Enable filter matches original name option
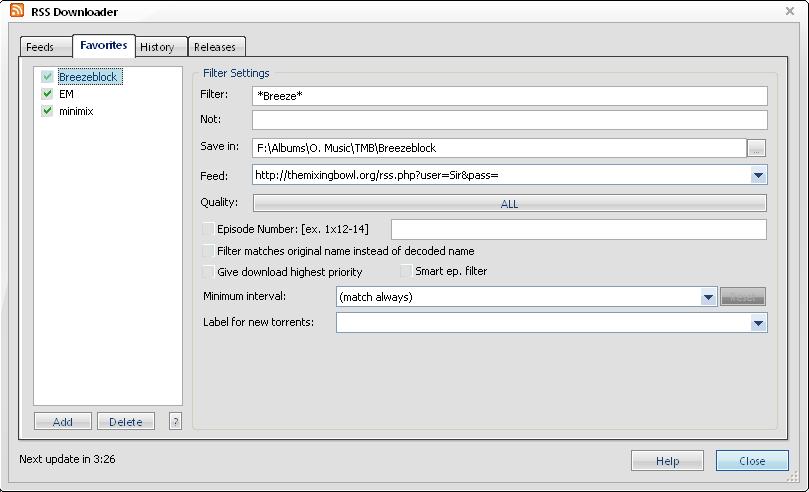 coord(209,251)
